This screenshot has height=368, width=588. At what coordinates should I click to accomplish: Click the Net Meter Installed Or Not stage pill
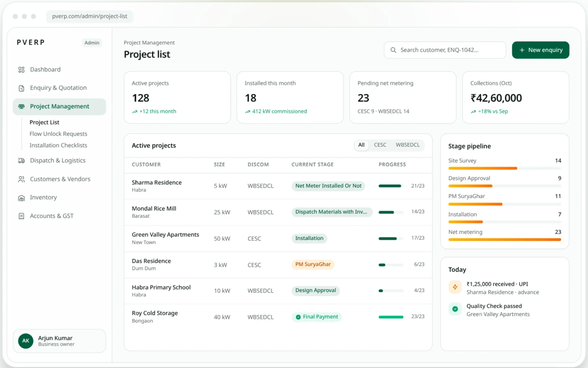[x=329, y=186]
